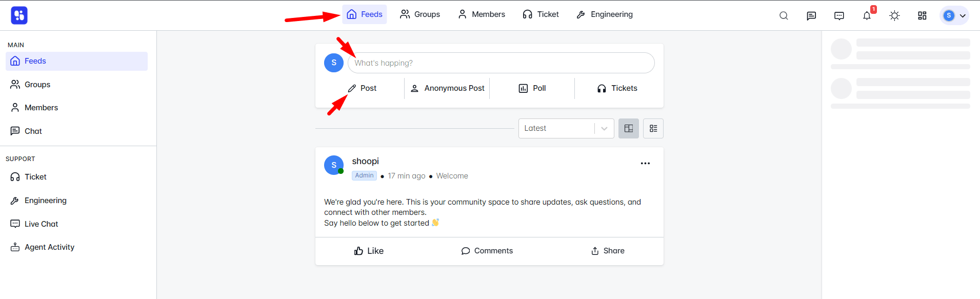Viewport: 980px width, 299px height.
Task: Click the Admin badge on the post
Action: point(365,175)
